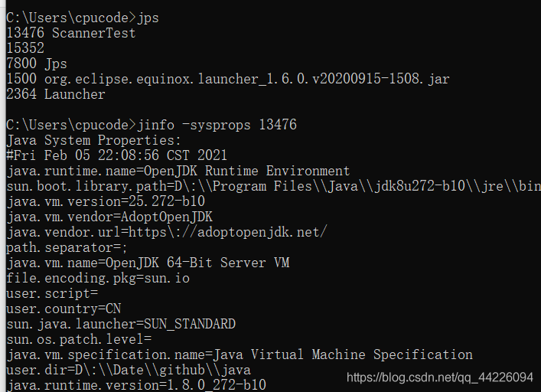
Task: Click the java.vm.vendor=AdoptOpenJDK line
Action: click(109, 217)
